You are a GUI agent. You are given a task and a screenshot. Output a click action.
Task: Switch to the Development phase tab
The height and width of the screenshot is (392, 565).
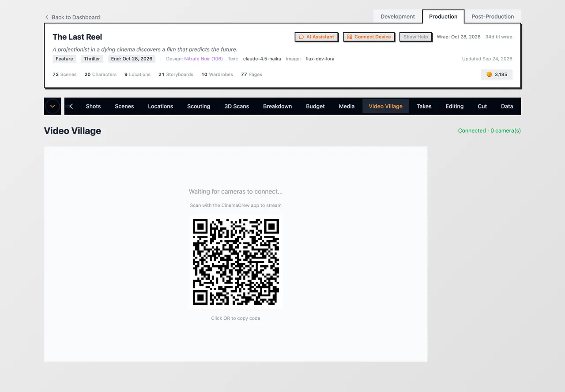click(x=398, y=16)
